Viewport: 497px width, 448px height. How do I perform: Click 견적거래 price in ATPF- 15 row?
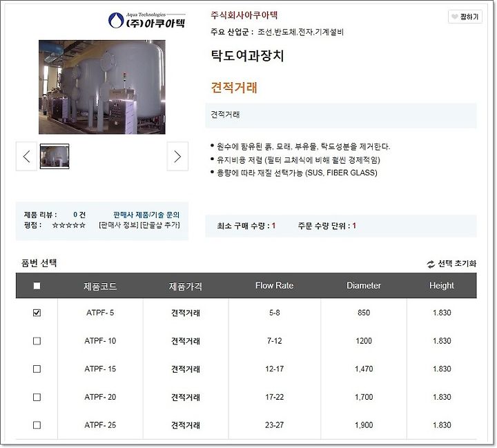pyautogui.click(x=186, y=369)
